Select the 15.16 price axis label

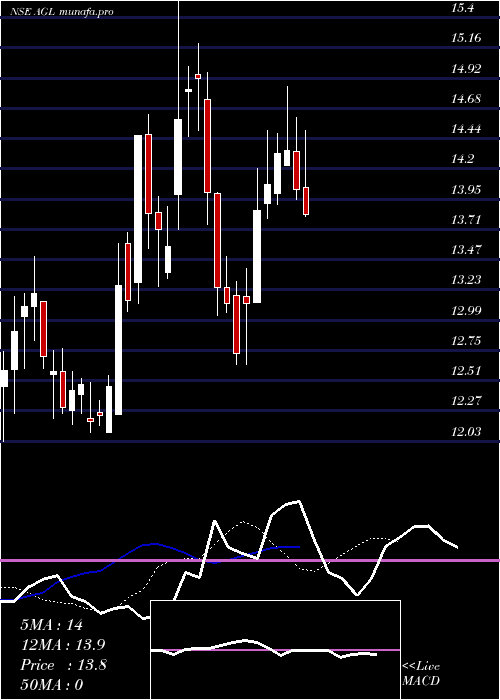click(466, 38)
